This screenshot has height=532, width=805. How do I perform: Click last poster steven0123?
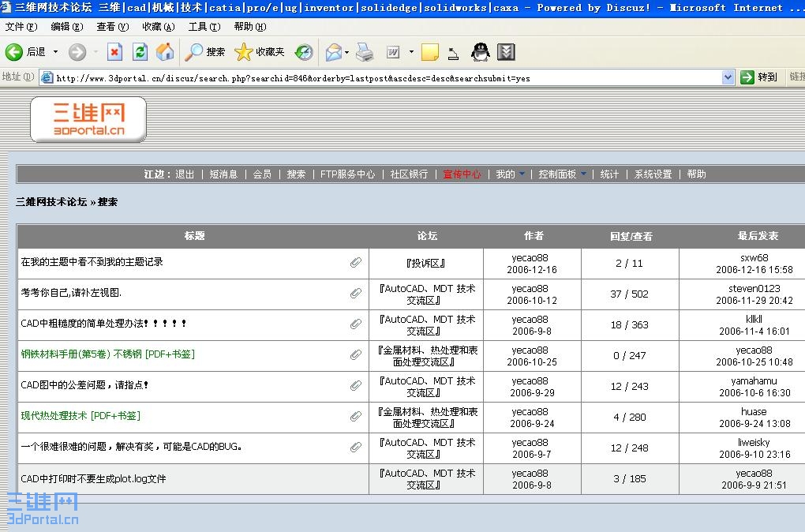[x=754, y=289]
